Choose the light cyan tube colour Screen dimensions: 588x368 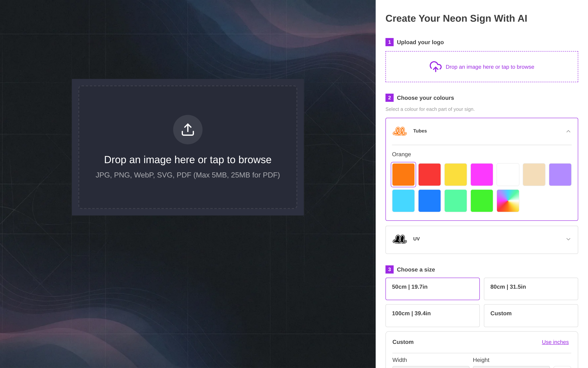click(403, 201)
